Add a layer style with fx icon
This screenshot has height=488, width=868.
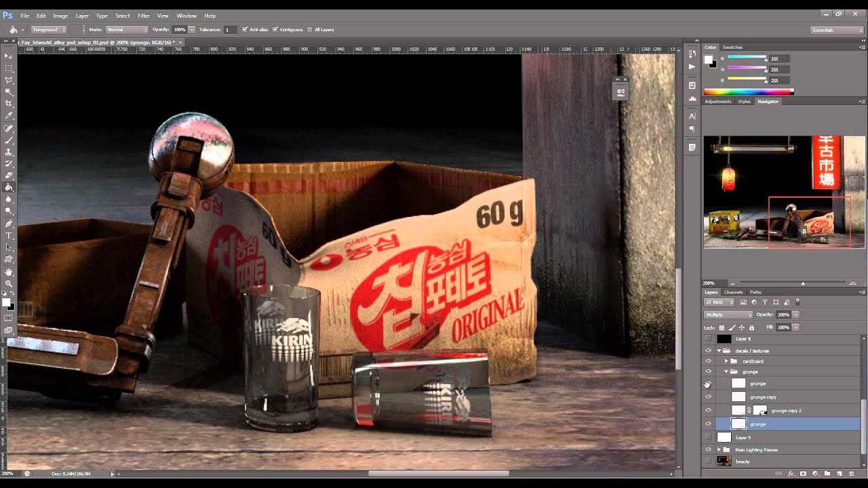click(x=791, y=474)
